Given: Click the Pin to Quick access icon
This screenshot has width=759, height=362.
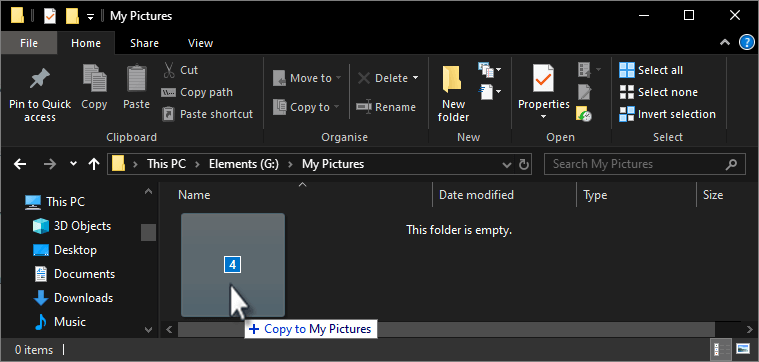Looking at the screenshot, I should click(x=40, y=79).
